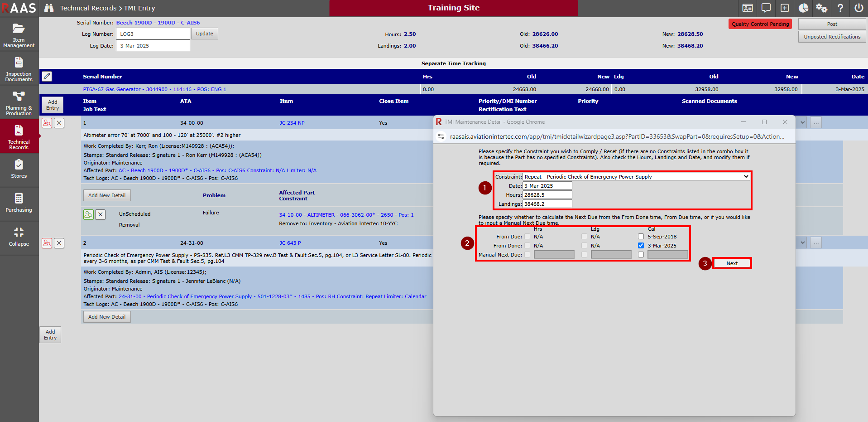Select Technical Records in the sidebar

coord(19,136)
